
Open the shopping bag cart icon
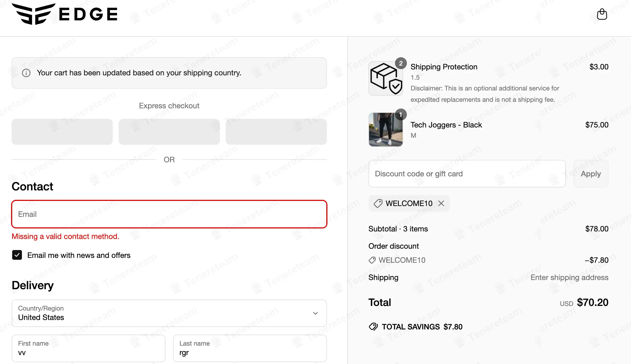602,14
